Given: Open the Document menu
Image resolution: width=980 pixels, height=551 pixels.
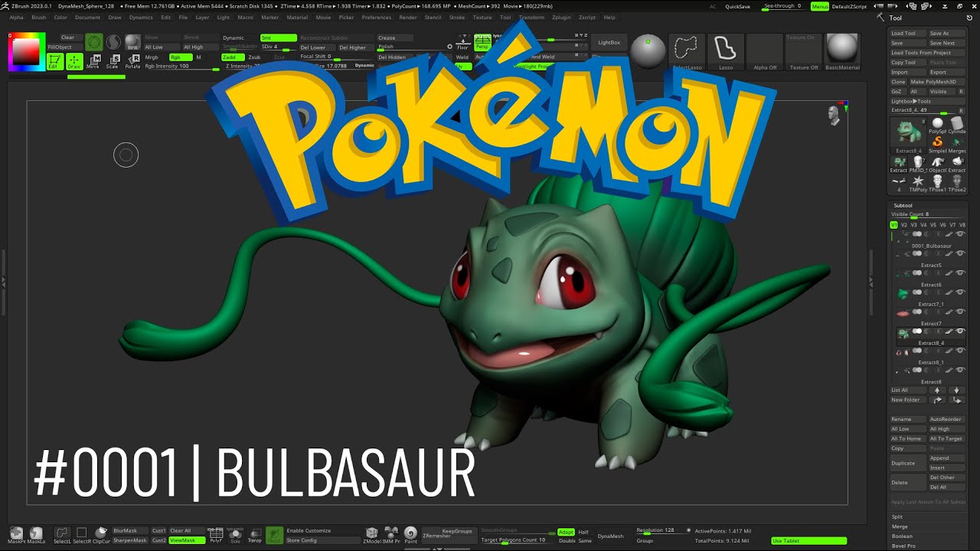Looking at the screenshot, I should (x=87, y=17).
